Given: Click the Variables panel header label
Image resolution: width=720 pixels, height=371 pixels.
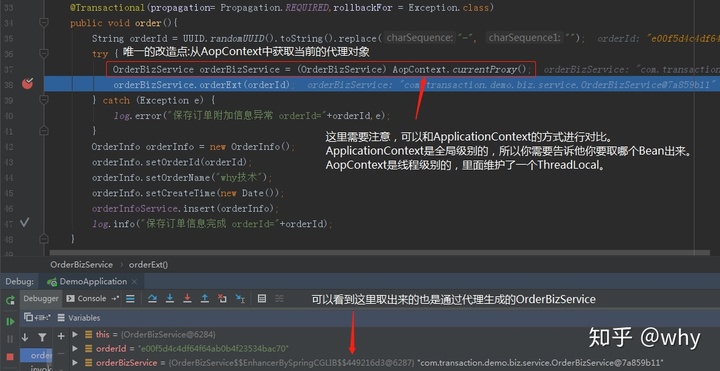Looking at the screenshot, I should click(84, 318).
